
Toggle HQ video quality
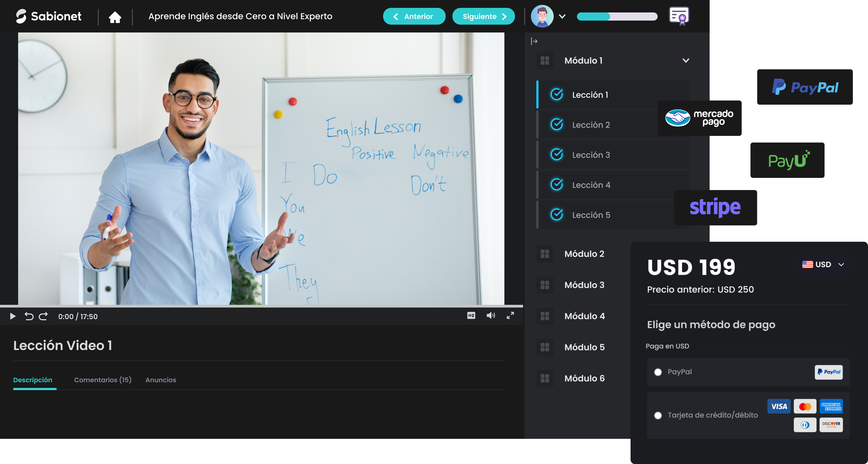(x=471, y=315)
